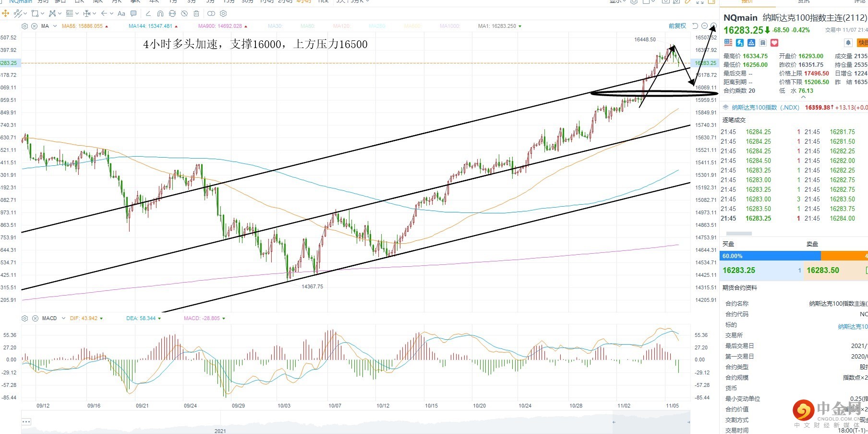This screenshot has height=434, width=868.
Task: Switch to the 4小时 timeframe tab
Action: tap(303, 1)
